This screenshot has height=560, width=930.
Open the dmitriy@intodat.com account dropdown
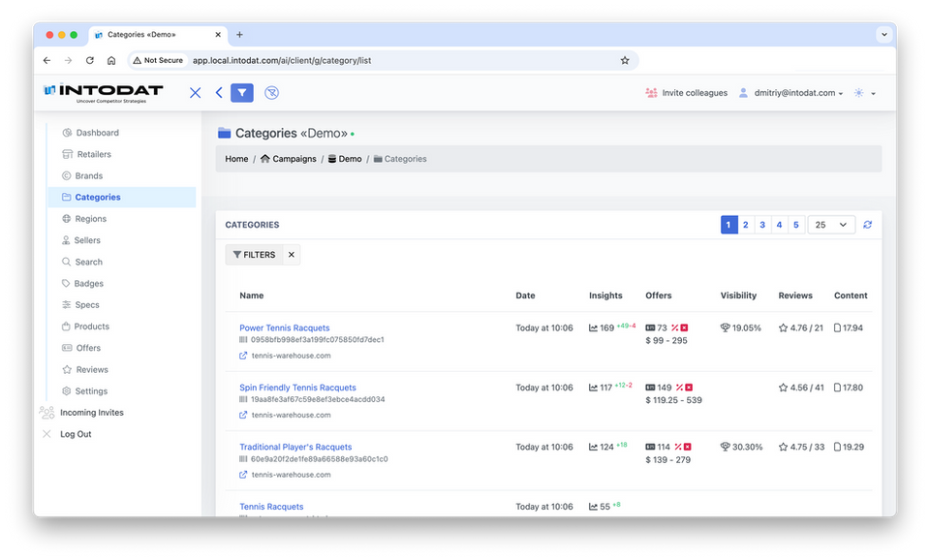(x=791, y=93)
